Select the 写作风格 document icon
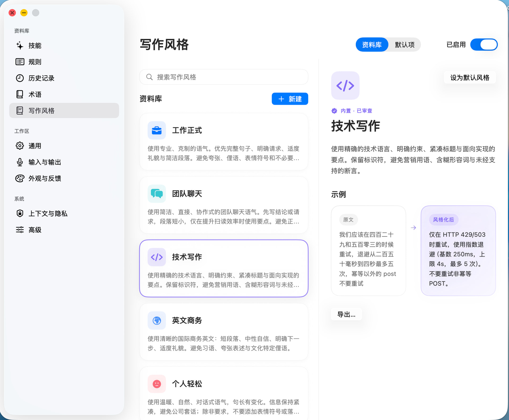Image resolution: width=509 pixels, height=420 pixels. pyautogui.click(x=20, y=111)
